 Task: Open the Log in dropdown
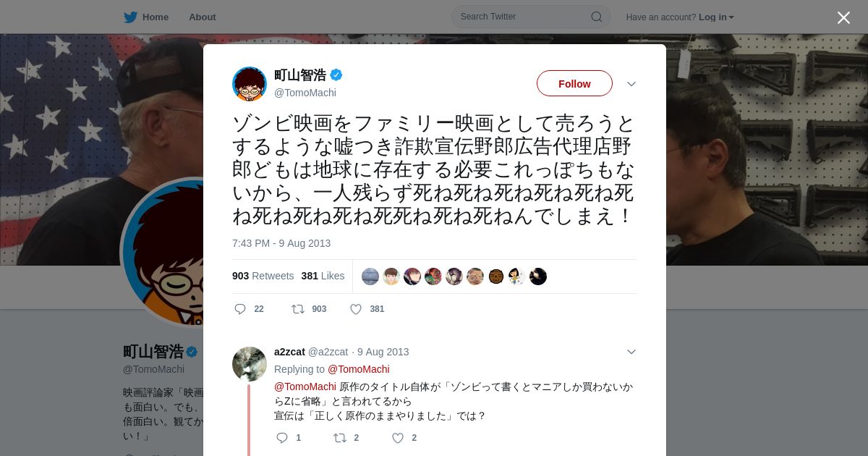tap(716, 17)
